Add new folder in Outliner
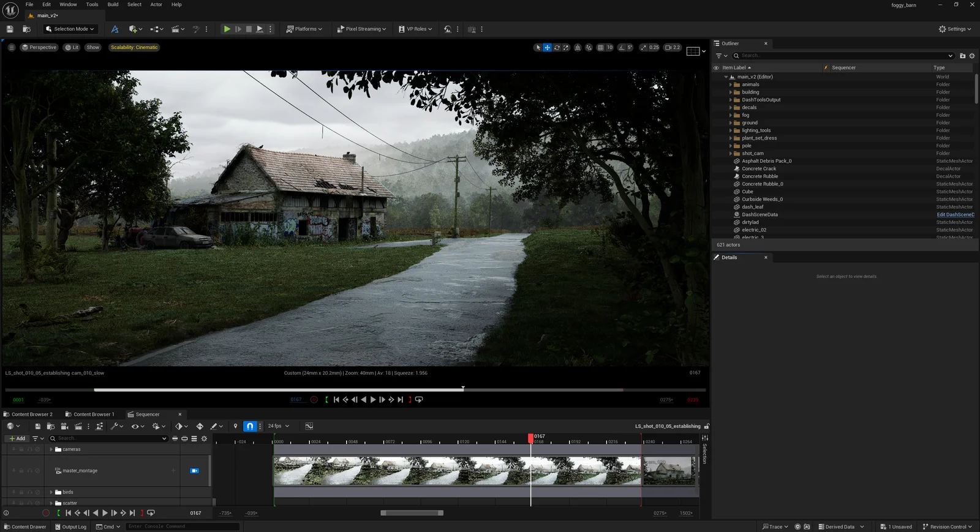Viewport: 980px width, 532px height. click(x=962, y=56)
